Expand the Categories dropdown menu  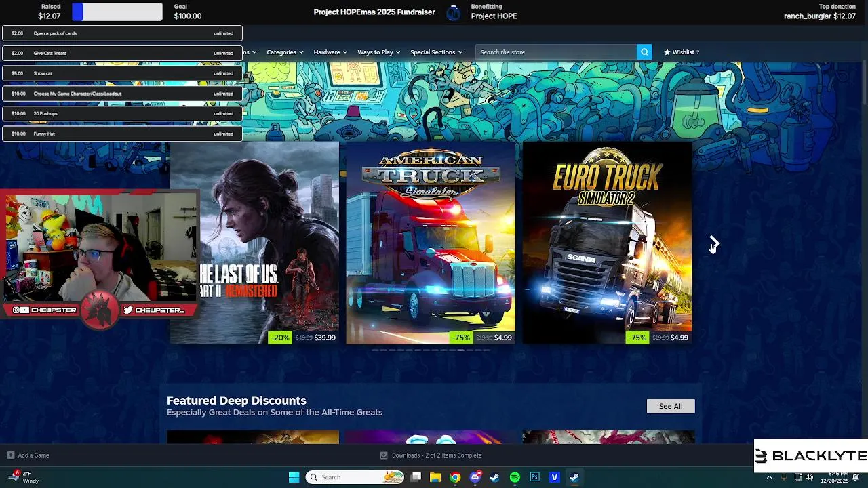pyautogui.click(x=285, y=52)
